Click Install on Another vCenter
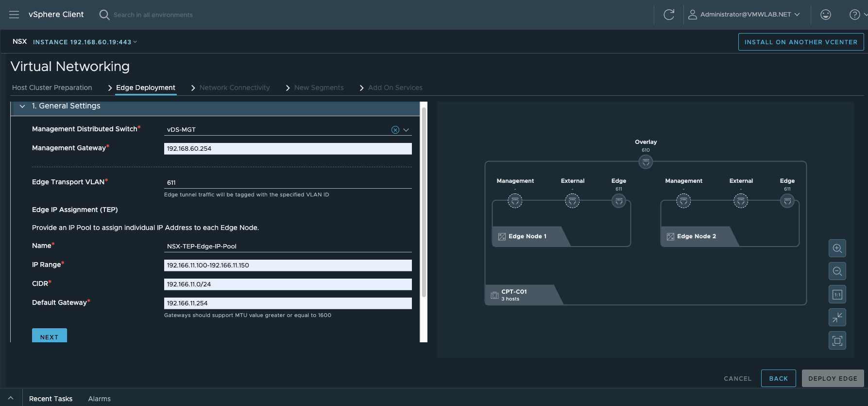The image size is (868, 406). 801,42
